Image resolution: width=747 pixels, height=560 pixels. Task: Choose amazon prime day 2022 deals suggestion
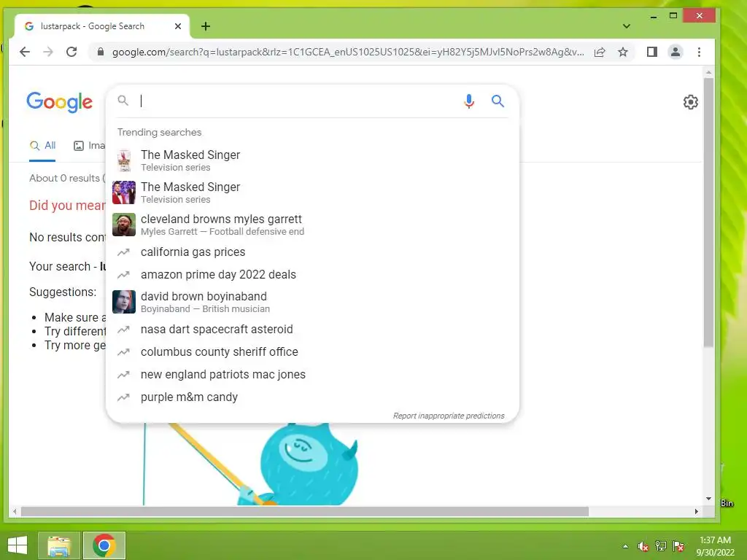312,275
